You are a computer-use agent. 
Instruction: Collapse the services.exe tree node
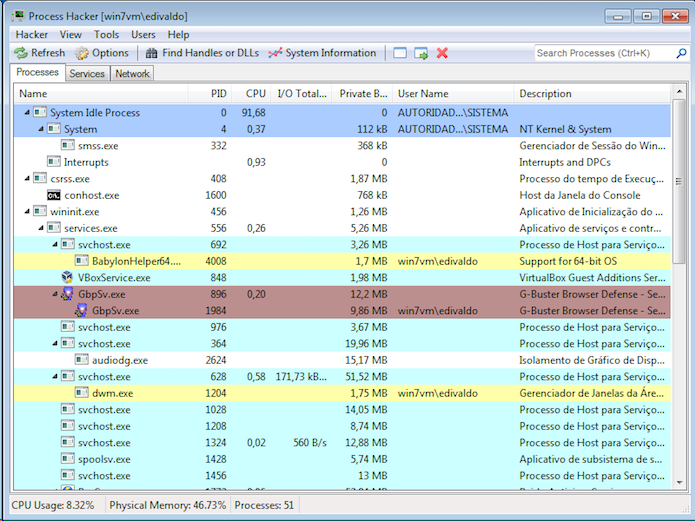[41, 228]
